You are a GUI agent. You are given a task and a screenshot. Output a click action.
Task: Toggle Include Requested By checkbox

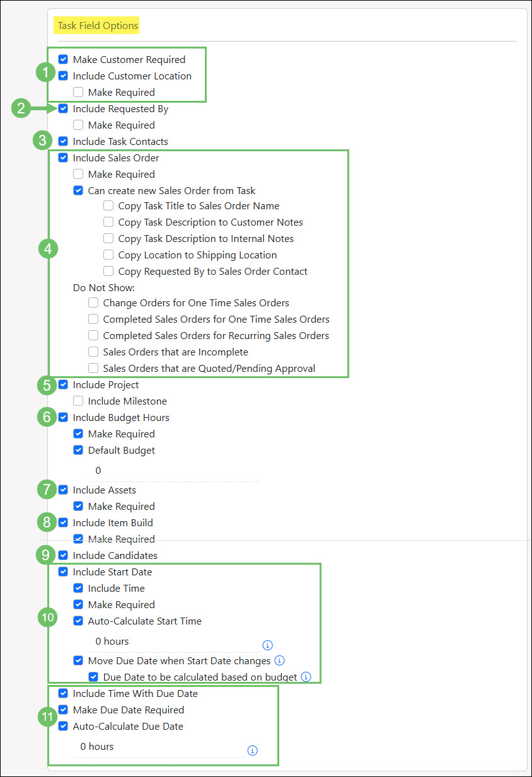[x=63, y=108]
